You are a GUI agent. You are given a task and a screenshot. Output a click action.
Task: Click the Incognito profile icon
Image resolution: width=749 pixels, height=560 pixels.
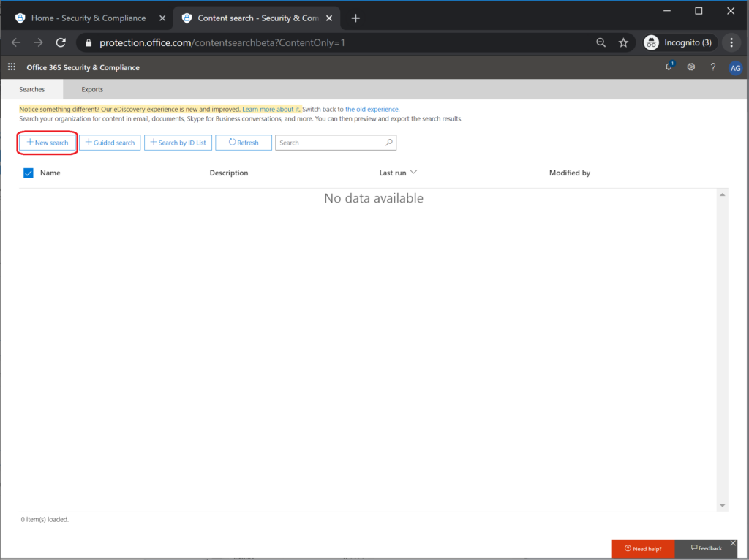(650, 42)
